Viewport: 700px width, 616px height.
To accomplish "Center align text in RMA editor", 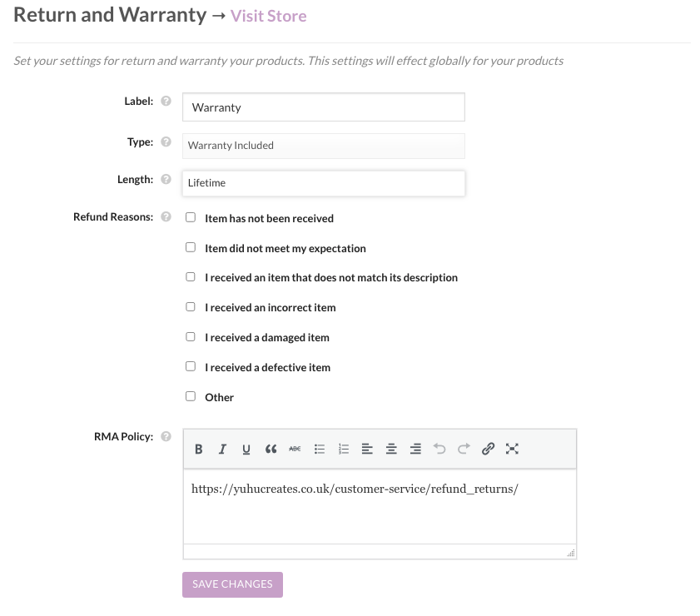I will click(x=391, y=449).
